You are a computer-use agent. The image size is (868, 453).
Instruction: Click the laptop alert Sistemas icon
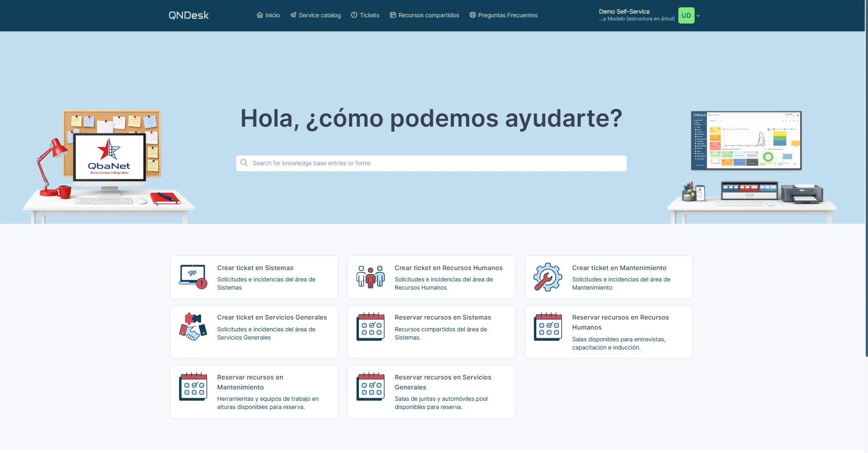(193, 277)
